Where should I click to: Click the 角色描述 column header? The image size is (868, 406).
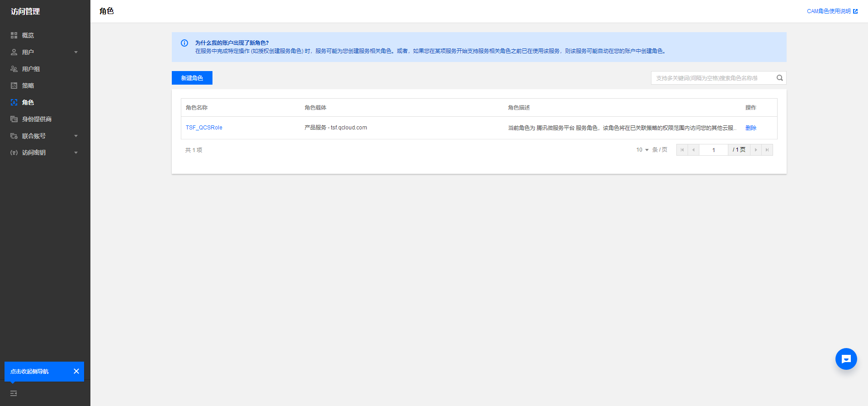click(x=519, y=108)
